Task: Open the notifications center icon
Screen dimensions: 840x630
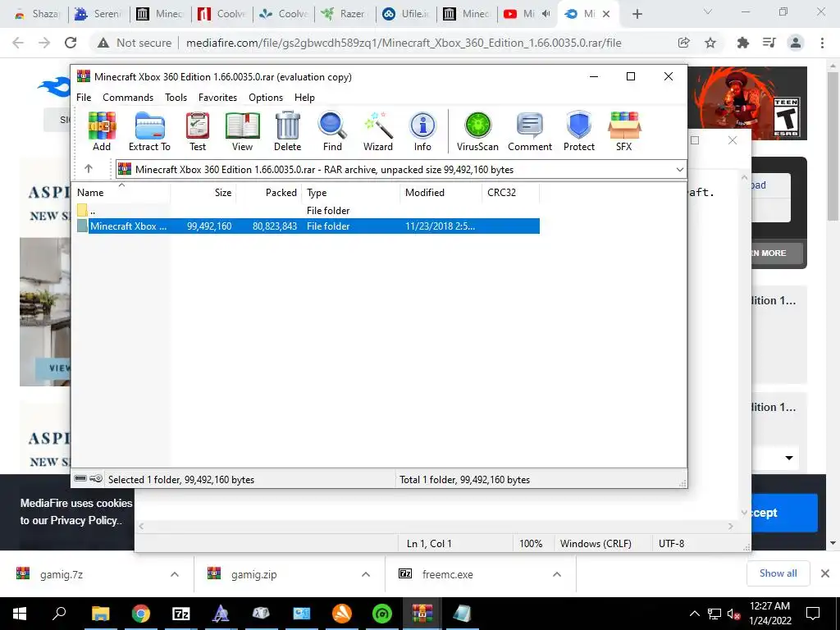Action: pos(813,614)
